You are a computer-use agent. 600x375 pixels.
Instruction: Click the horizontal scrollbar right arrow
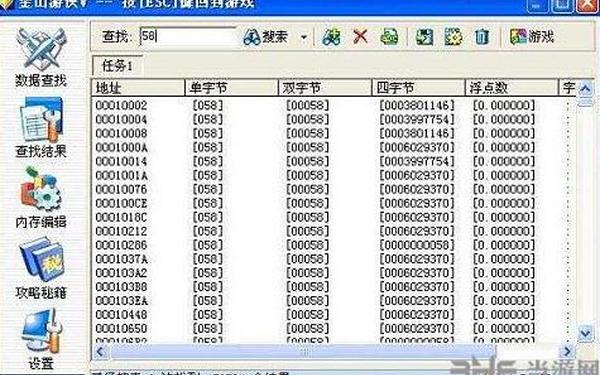(567, 351)
